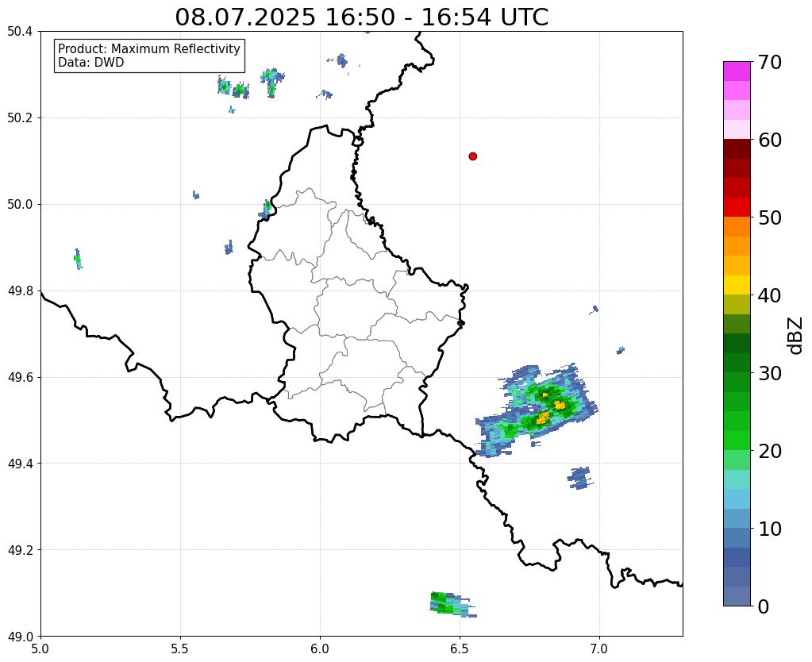The height and width of the screenshot is (662, 812).
Task: Click the colorbar tick label "70"
Action: point(770,62)
